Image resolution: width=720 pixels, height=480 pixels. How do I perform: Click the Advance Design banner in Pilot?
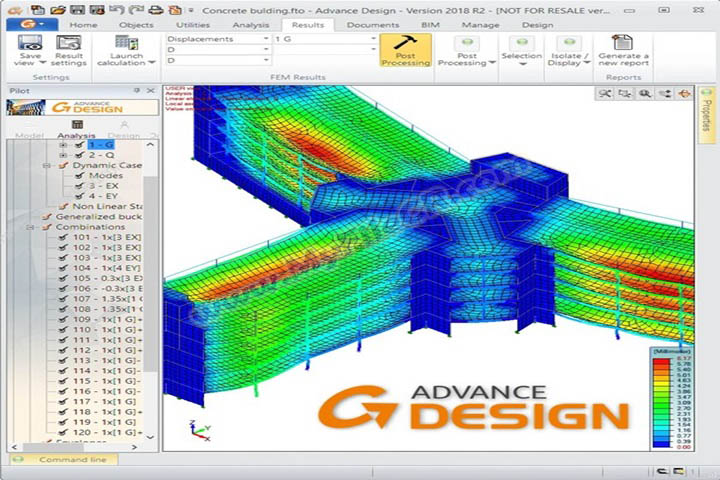[x=83, y=107]
